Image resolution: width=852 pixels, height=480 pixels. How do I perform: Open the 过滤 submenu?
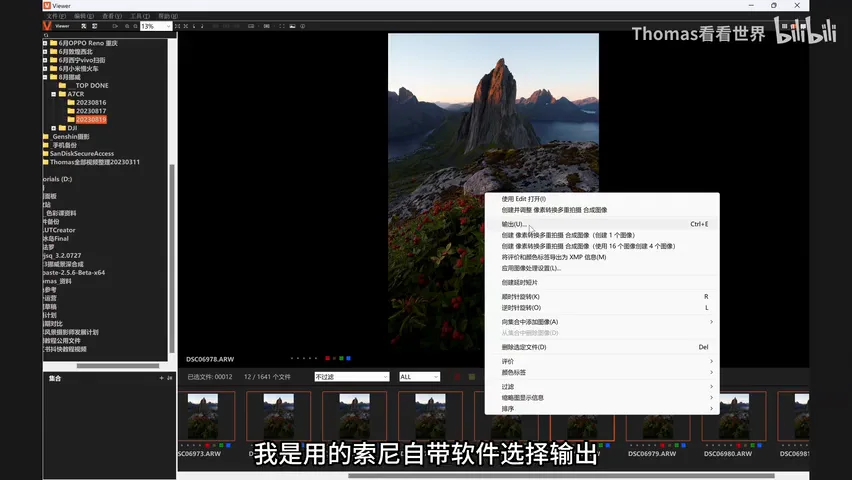coord(602,387)
